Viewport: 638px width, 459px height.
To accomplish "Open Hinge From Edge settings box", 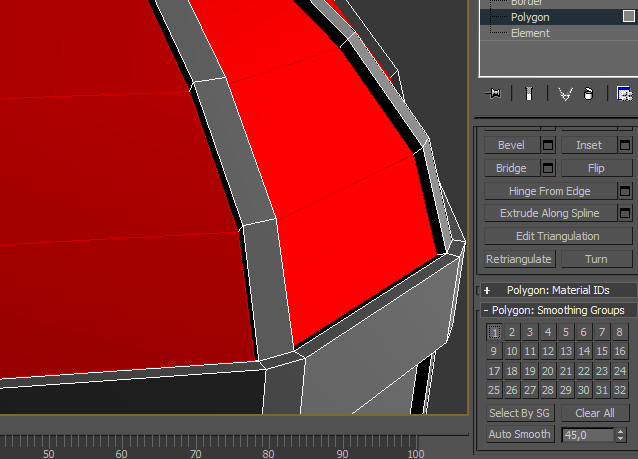I will click(626, 191).
